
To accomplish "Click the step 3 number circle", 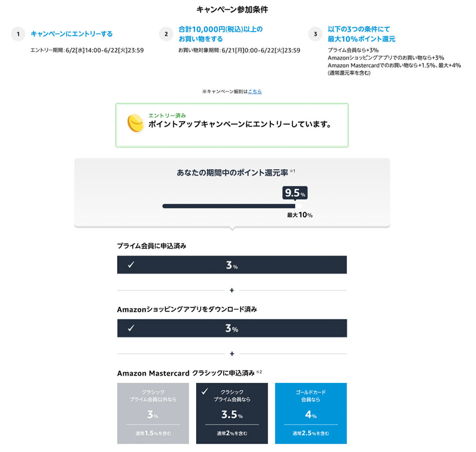I will [316, 34].
